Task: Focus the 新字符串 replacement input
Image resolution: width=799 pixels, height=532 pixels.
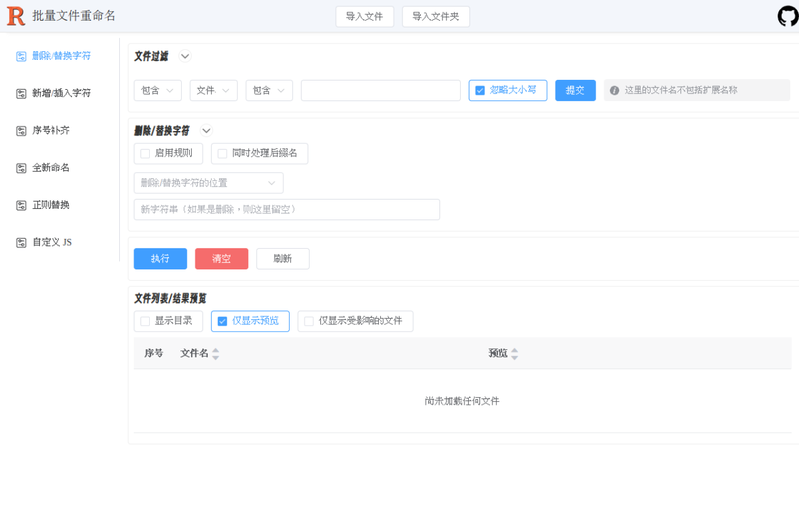Action: point(287,210)
